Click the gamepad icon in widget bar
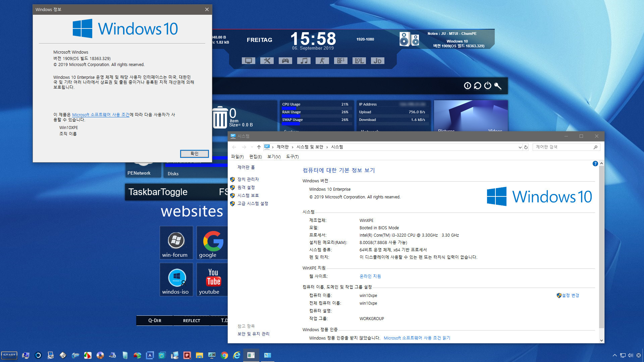 click(x=285, y=61)
